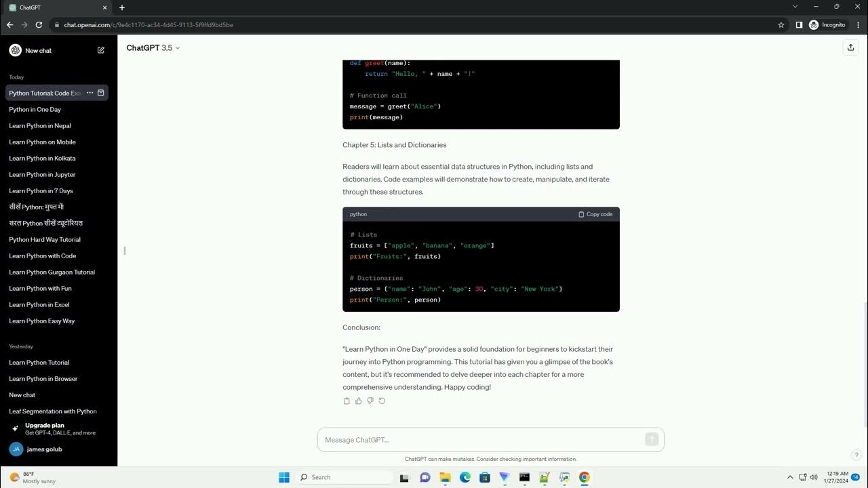
Task: Click the Conclusion: heading text
Action: (361, 327)
